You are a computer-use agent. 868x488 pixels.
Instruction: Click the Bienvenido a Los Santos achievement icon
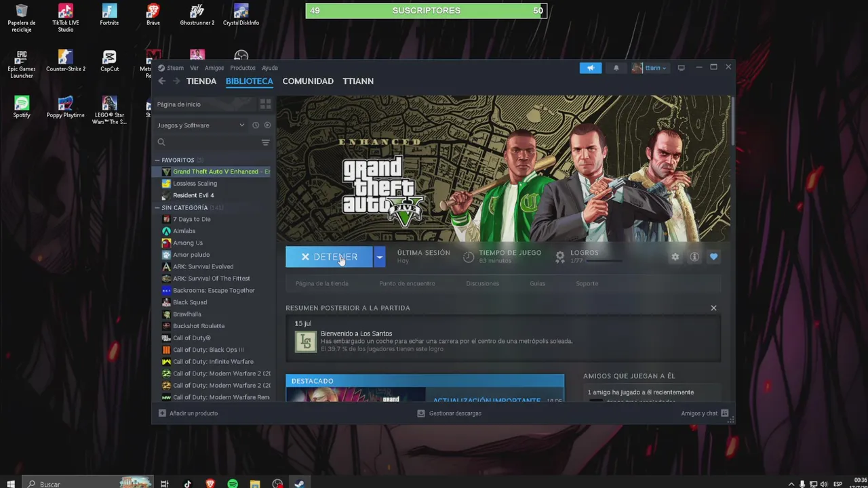coord(305,341)
